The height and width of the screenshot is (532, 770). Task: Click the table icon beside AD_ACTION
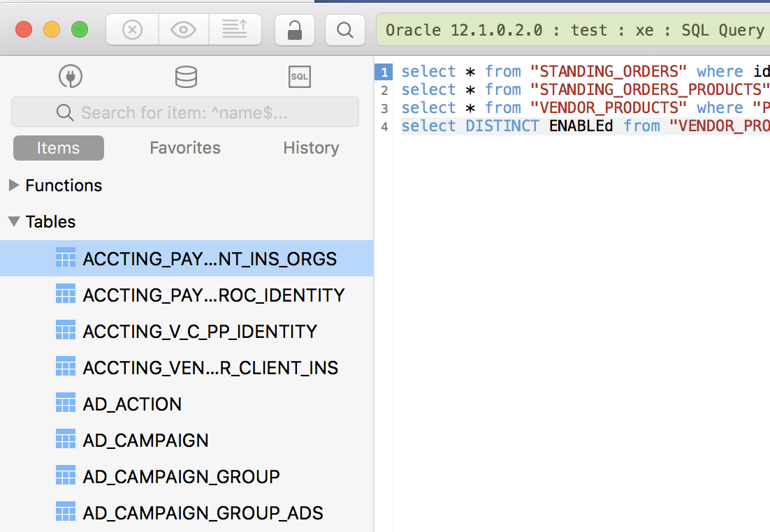pyautogui.click(x=65, y=403)
